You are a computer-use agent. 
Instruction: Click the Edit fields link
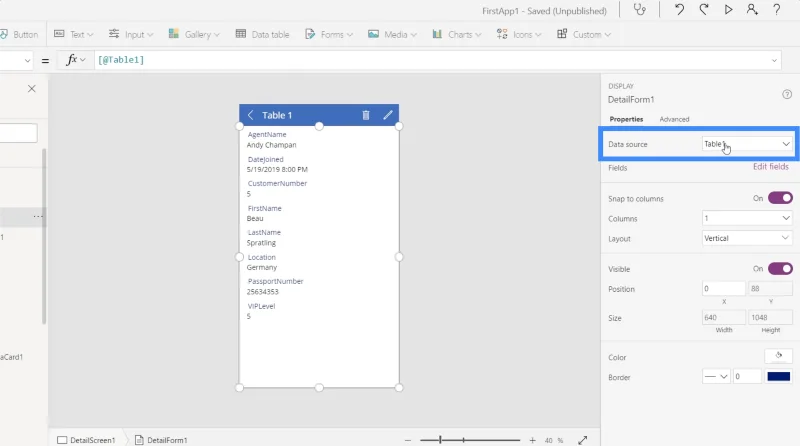770,167
